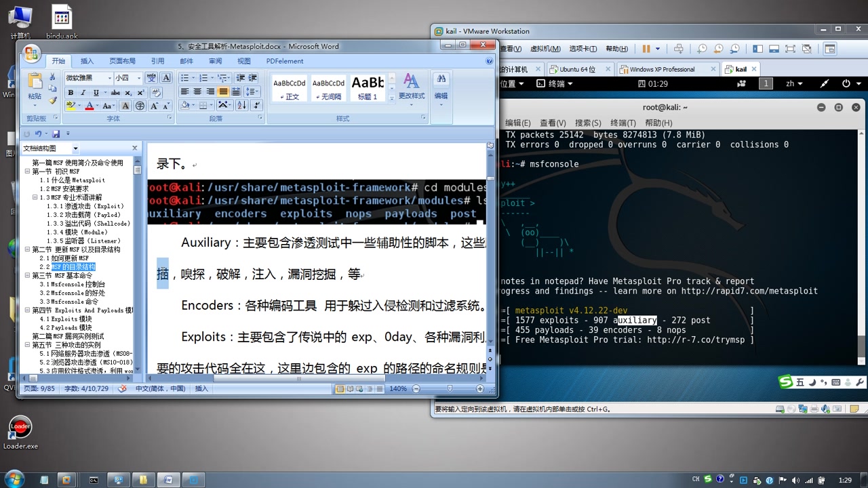Collapse 1.3 MSF 专业术语讲解 node
Viewport: 868px width, 488px height.
point(35,197)
